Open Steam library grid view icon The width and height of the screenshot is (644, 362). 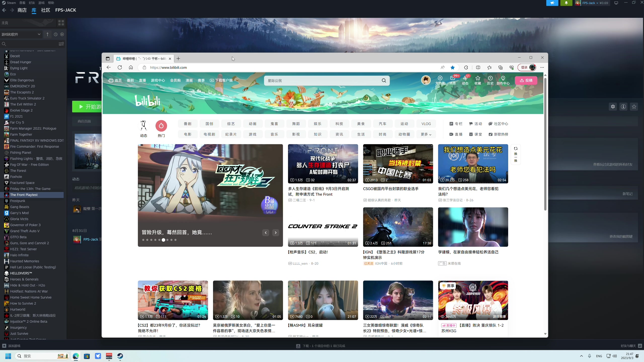click(x=61, y=23)
